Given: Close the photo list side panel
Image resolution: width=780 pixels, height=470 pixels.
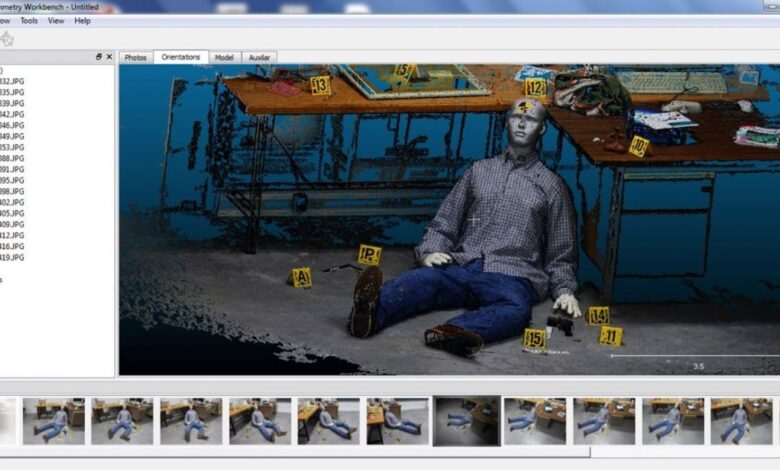Looking at the screenshot, I should 109,57.
